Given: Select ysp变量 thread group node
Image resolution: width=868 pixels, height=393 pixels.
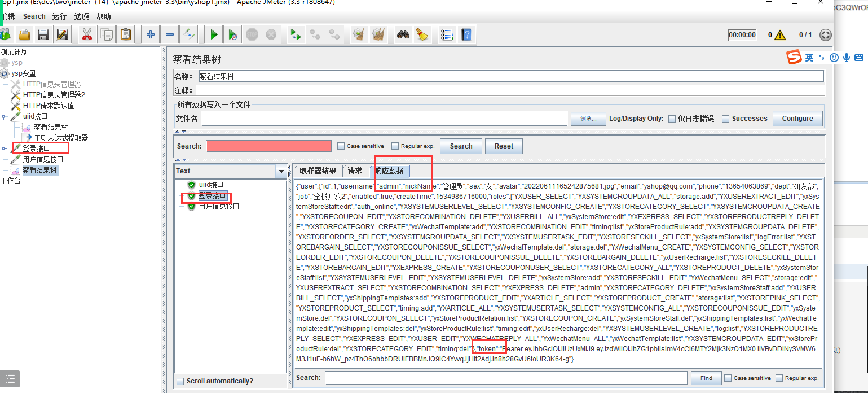Looking at the screenshot, I should coord(24,73).
